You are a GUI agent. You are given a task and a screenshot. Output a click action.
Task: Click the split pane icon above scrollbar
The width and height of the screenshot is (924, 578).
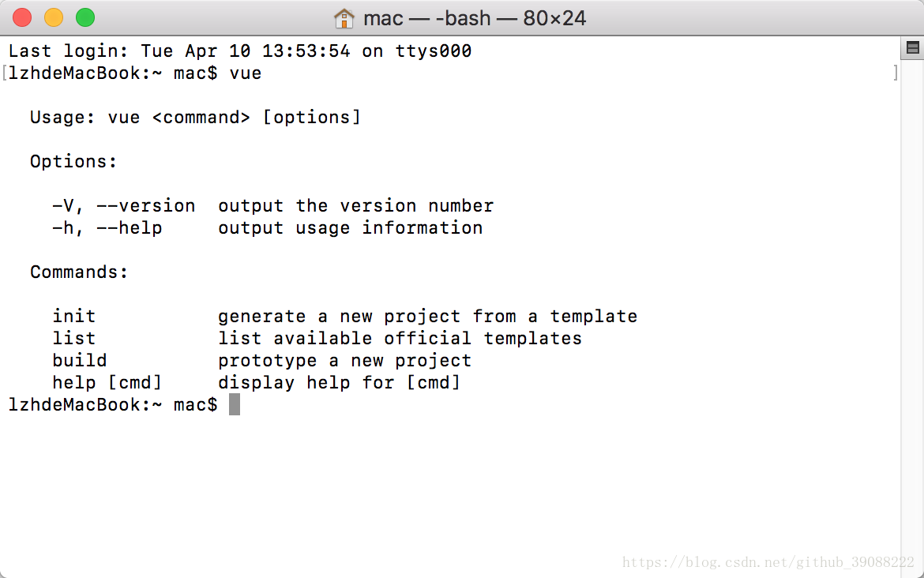pyautogui.click(x=912, y=49)
